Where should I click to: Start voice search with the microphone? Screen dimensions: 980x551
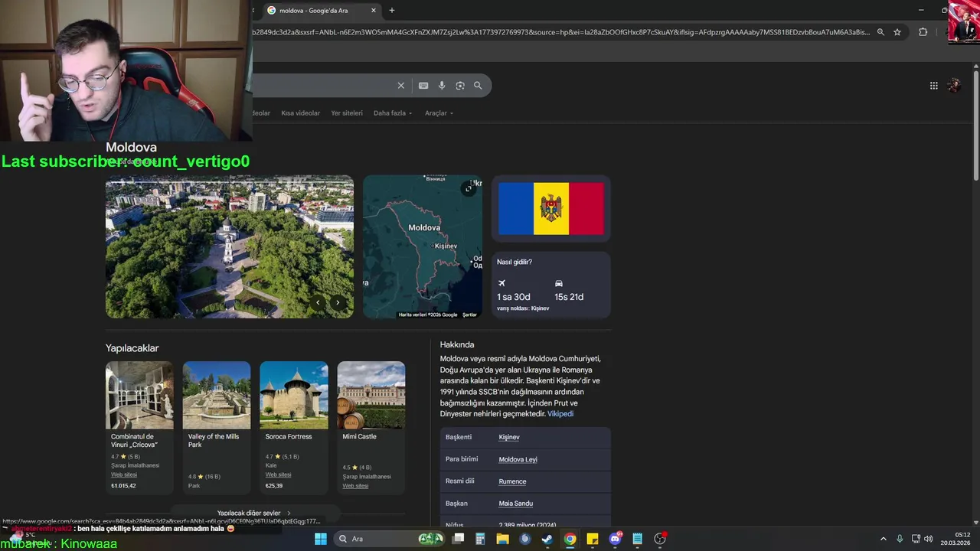pyautogui.click(x=442, y=86)
